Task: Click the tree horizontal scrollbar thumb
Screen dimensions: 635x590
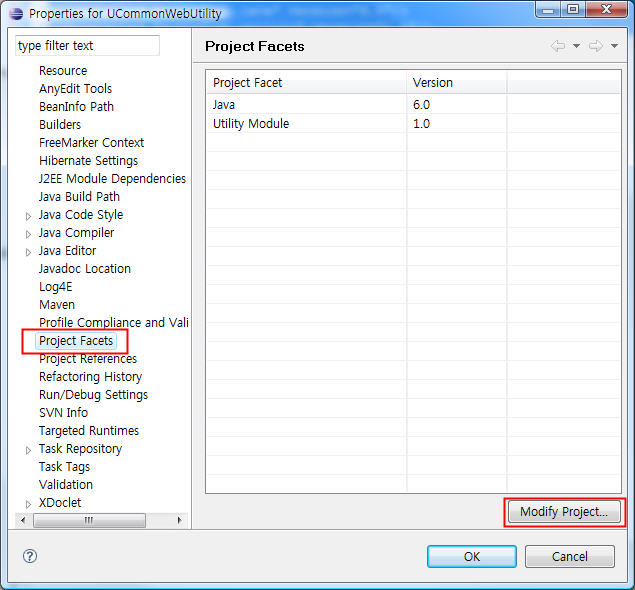Action: 89,520
